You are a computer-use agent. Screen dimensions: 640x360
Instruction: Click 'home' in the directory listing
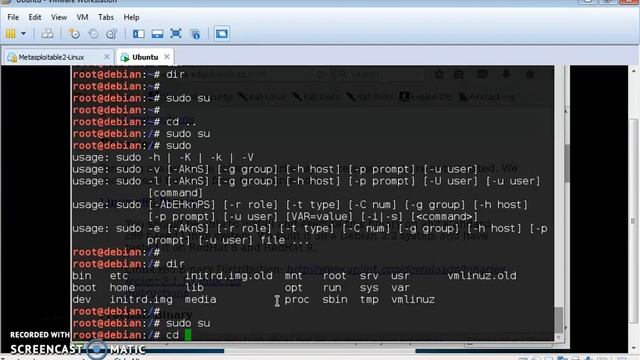pos(122,288)
